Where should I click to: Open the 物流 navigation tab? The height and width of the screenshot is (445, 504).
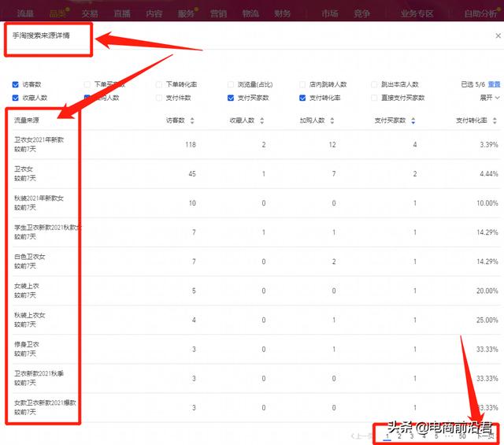pos(250,13)
